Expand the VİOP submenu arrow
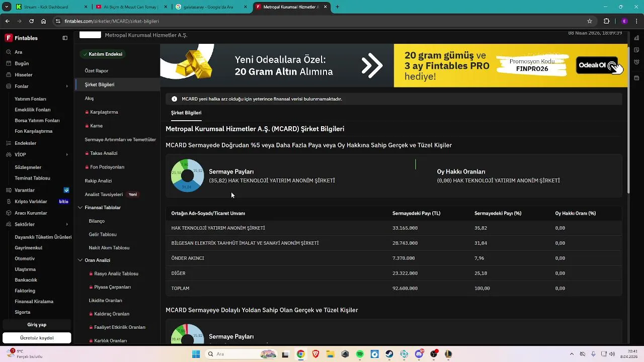This screenshot has height=362, width=644. point(67,155)
